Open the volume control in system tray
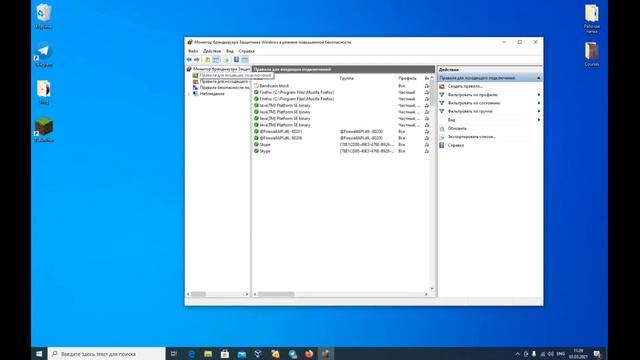Image resolution: width=640 pixels, height=360 pixels. click(550, 354)
